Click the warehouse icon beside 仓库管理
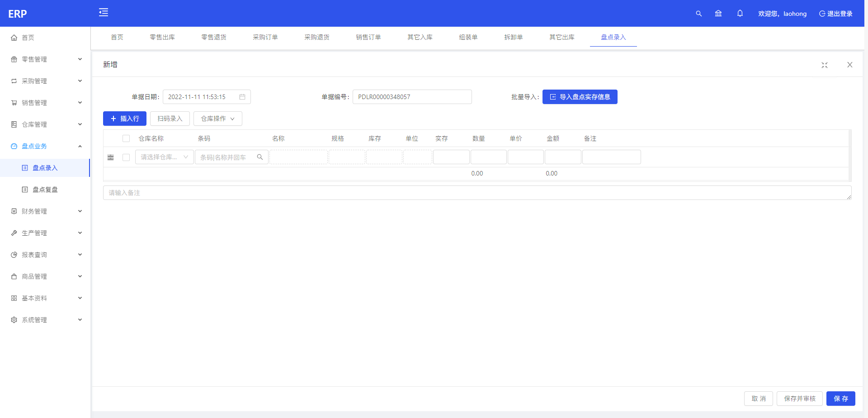The height and width of the screenshot is (418, 868). (14, 124)
